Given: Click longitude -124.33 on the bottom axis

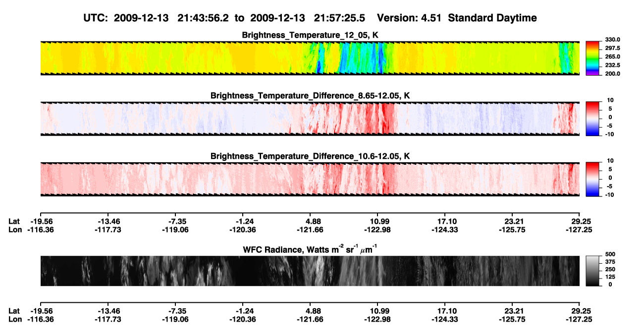Looking at the screenshot, I should [445, 320].
